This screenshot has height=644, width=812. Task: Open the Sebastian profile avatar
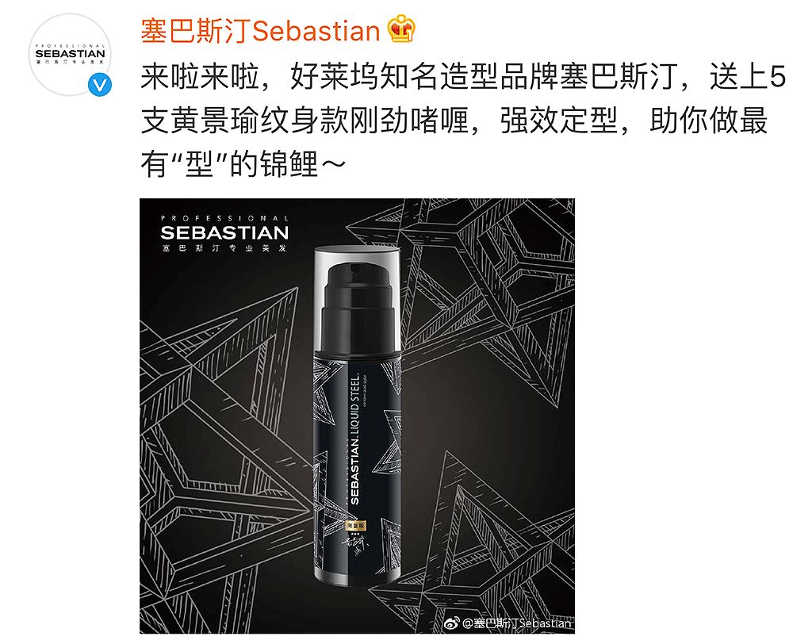pyautogui.click(x=70, y=55)
